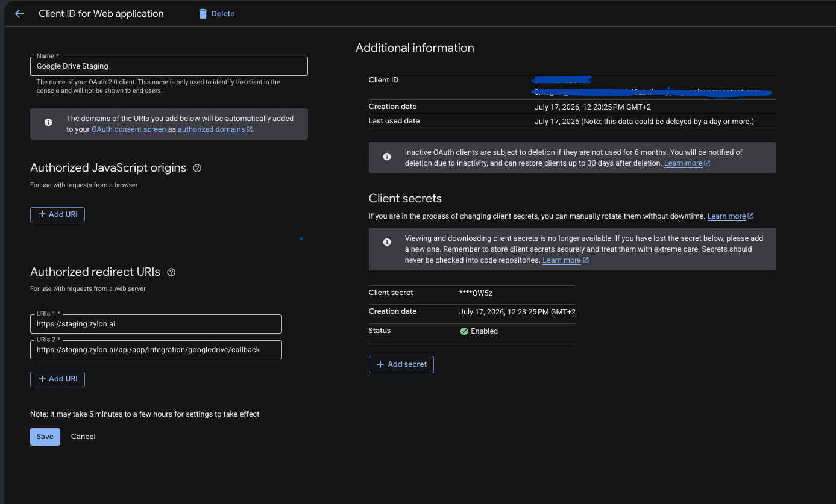
Task: Open Learn more about inactive client deletion
Action: [x=684, y=163]
